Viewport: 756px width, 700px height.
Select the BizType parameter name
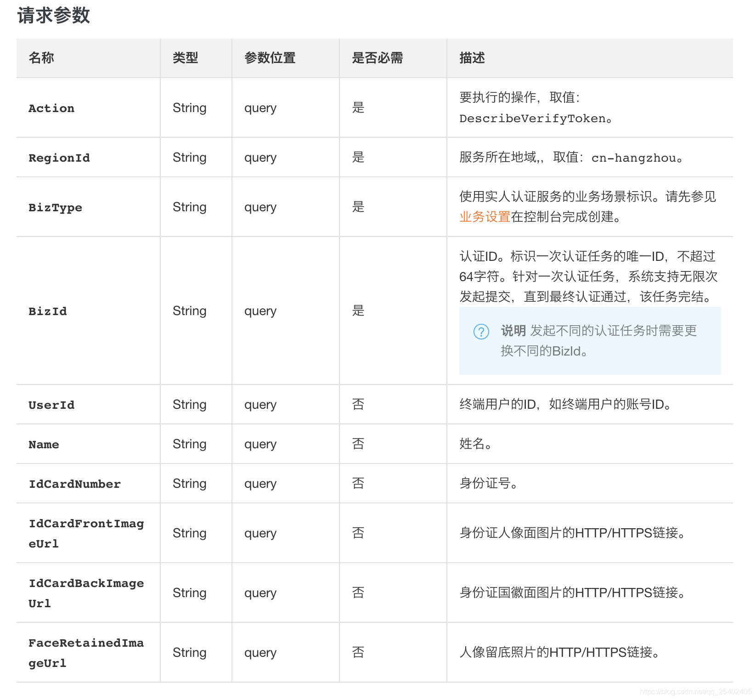point(56,208)
